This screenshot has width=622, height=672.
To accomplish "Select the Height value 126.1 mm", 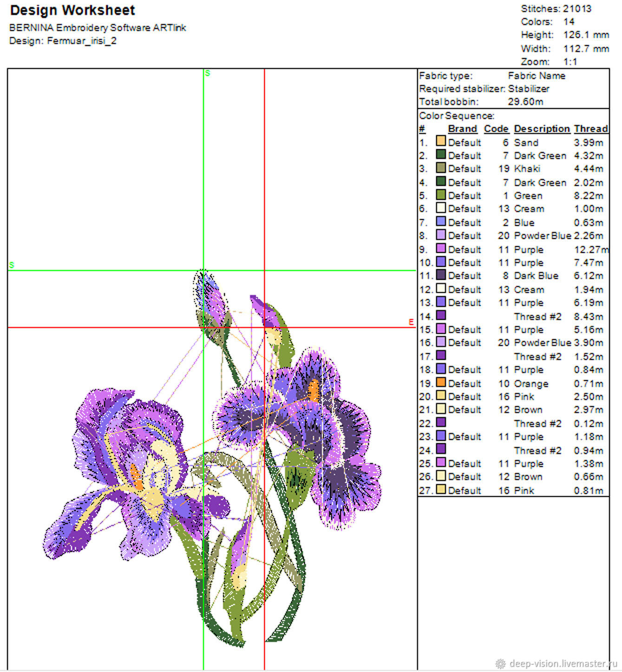I will pos(586,35).
